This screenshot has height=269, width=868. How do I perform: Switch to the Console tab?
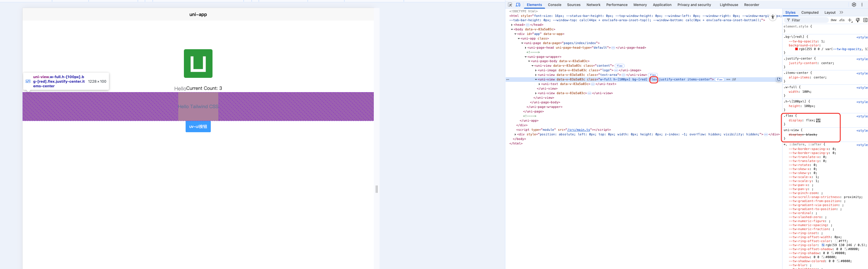(554, 5)
